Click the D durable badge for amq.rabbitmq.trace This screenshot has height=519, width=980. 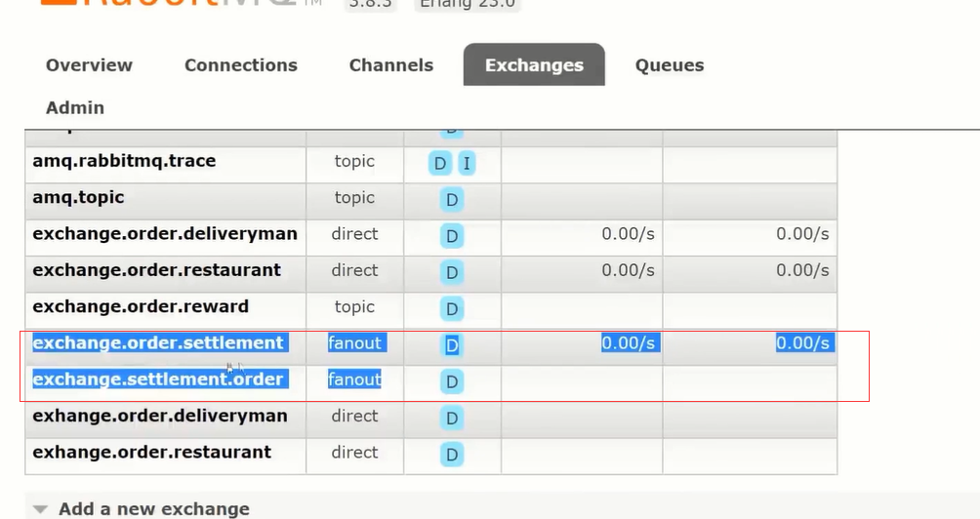(x=440, y=164)
